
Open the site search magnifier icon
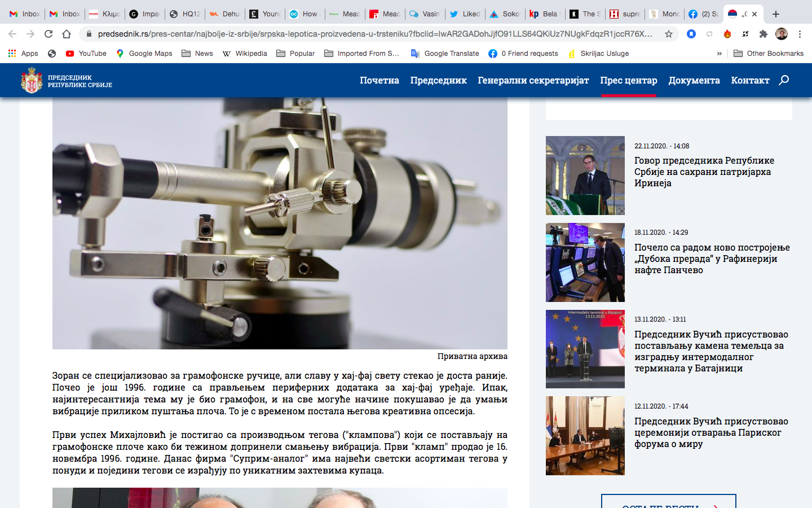[x=784, y=80]
